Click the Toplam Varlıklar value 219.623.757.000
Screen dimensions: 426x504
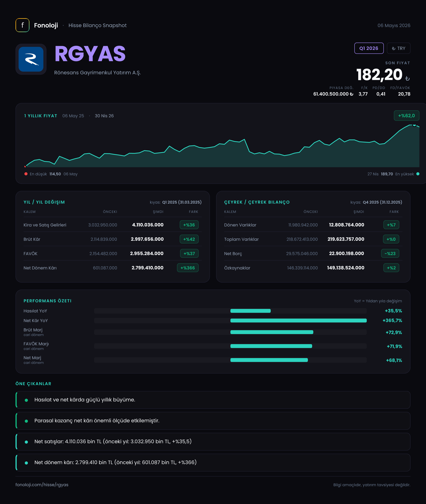pos(346,239)
